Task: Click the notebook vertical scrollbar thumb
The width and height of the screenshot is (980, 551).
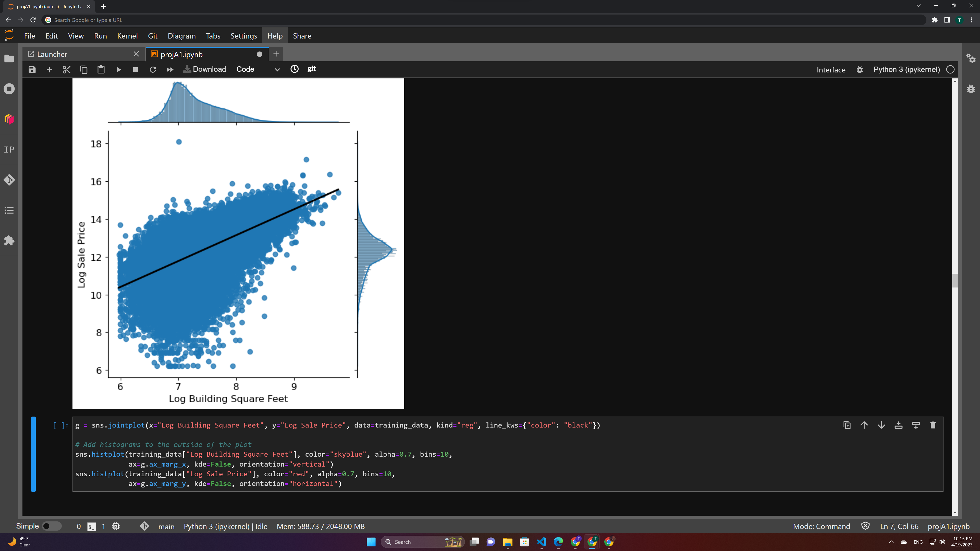Action: click(x=955, y=281)
